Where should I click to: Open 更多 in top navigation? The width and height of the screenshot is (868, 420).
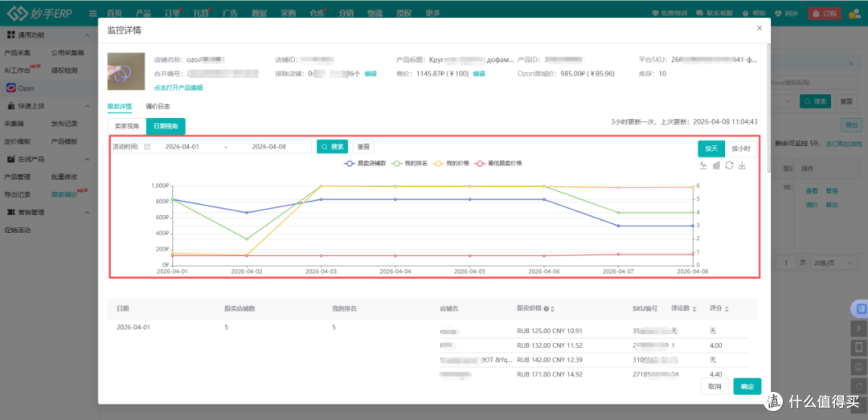433,14
